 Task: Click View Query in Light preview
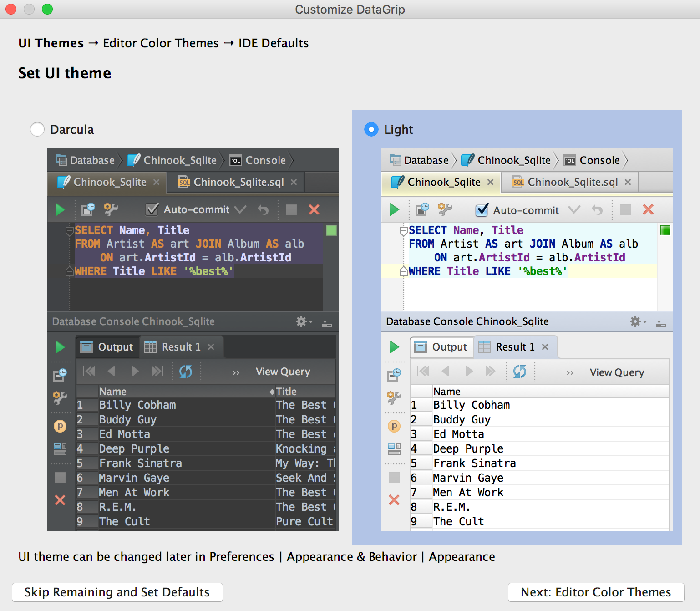pos(617,372)
